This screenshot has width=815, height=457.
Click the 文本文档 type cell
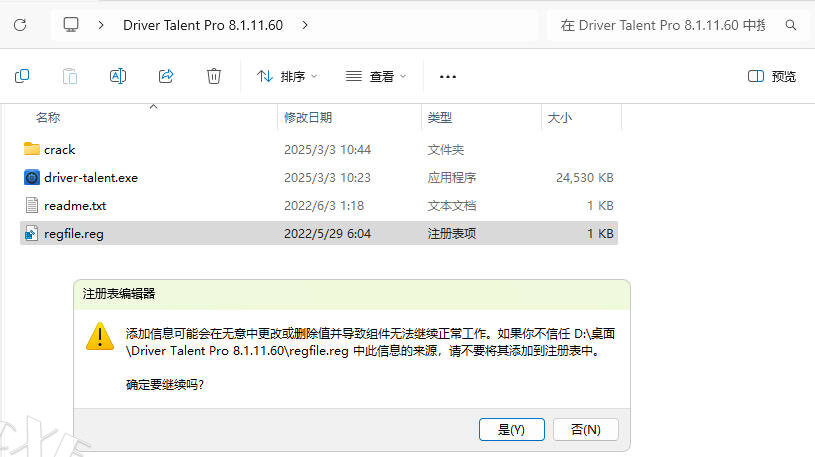(x=452, y=206)
